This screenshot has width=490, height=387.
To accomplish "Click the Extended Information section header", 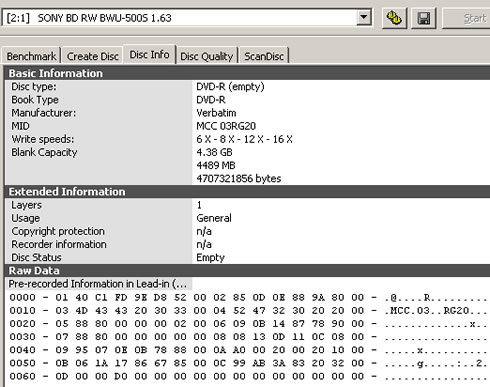I will 247,192.
